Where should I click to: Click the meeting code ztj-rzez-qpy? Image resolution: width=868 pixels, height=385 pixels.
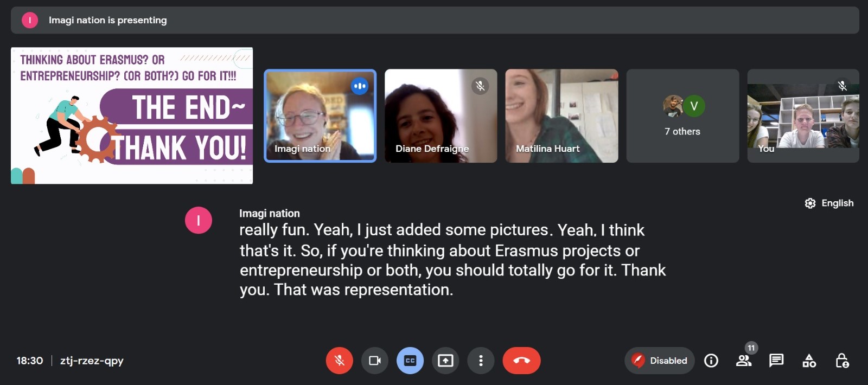coord(92,361)
